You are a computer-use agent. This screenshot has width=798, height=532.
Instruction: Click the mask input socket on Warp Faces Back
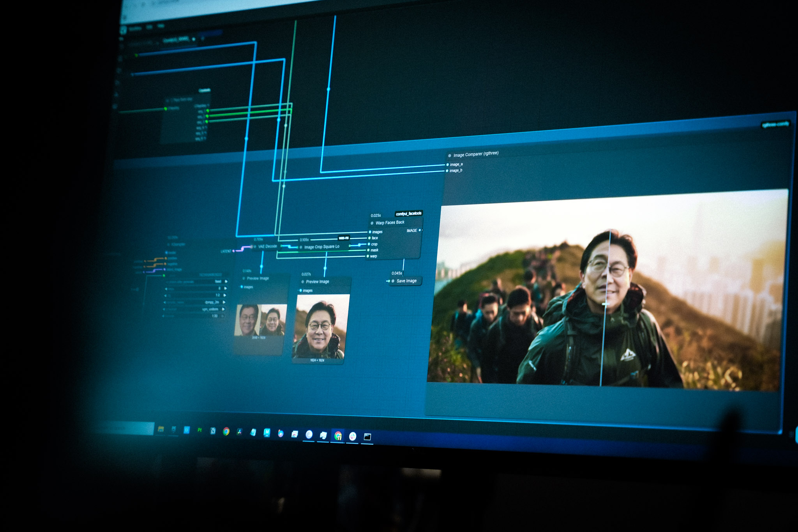pyautogui.click(x=368, y=250)
